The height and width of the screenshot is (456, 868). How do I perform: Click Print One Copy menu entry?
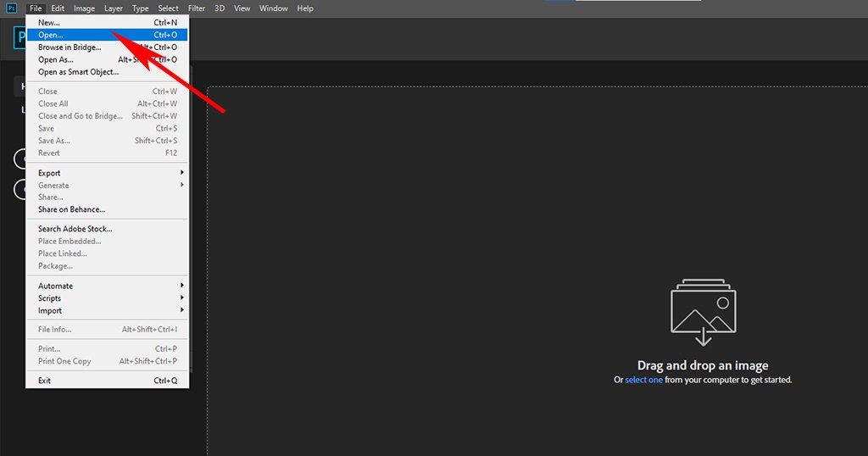(x=108, y=361)
